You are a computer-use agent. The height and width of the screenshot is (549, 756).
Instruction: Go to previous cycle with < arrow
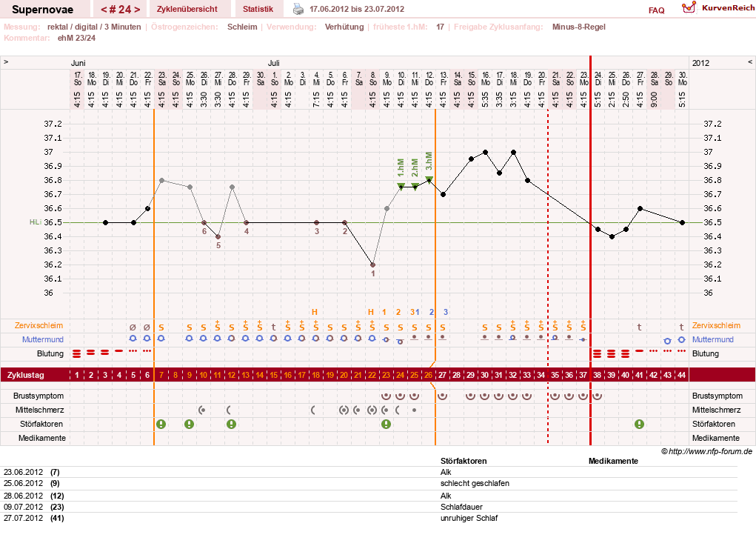[104, 10]
